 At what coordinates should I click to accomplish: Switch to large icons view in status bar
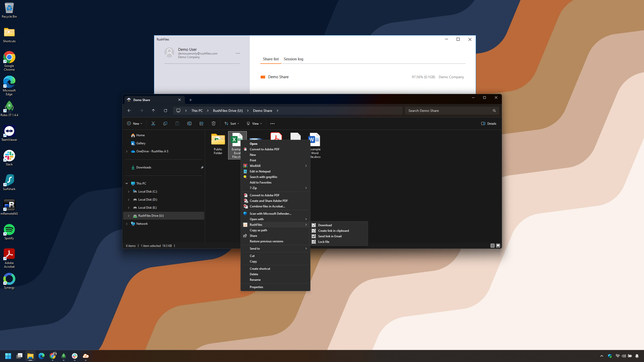click(x=498, y=246)
